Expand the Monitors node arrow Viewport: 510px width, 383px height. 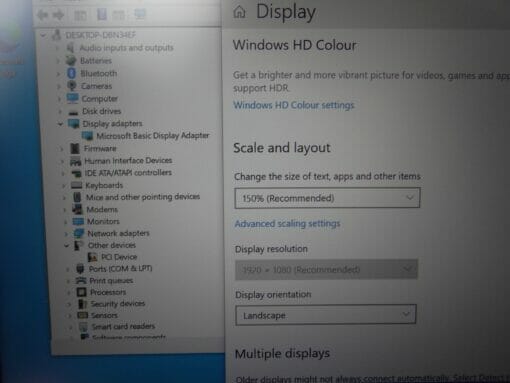click(x=65, y=222)
